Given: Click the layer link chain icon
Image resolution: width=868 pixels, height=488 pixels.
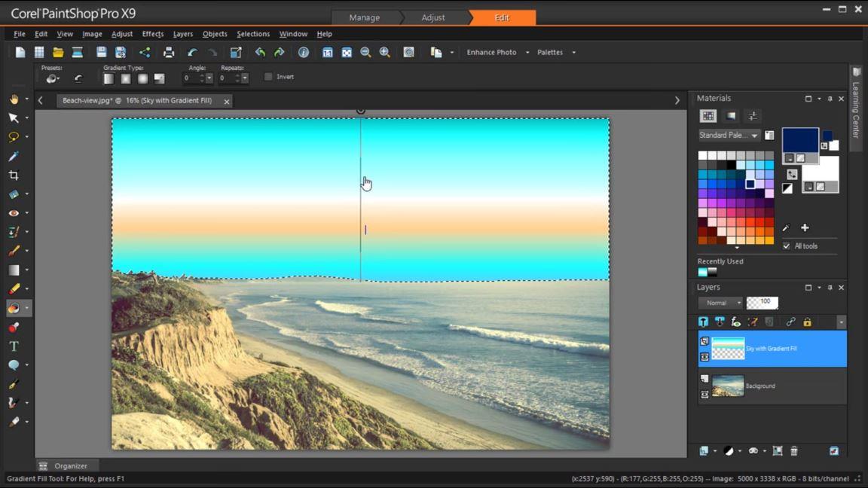Looking at the screenshot, I should [x=790, y=322].
